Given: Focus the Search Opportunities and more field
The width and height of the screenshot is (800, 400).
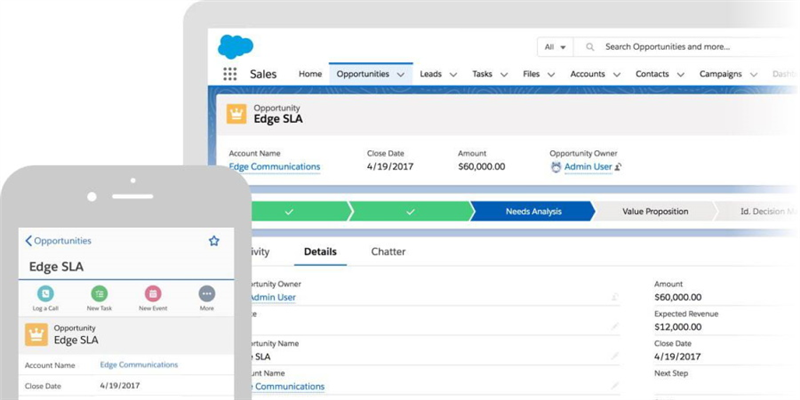Looking at the screenshot, I should (x=686, y=47).
